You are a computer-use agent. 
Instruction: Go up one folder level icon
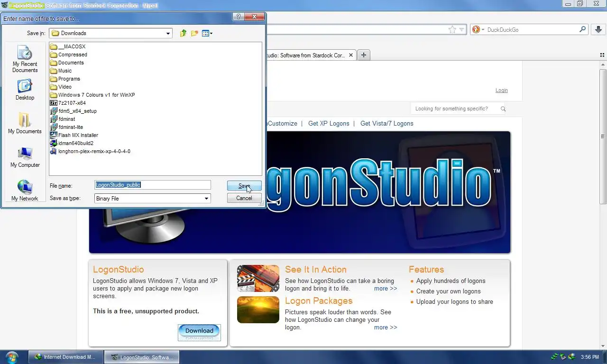click(x=183, y=33)
